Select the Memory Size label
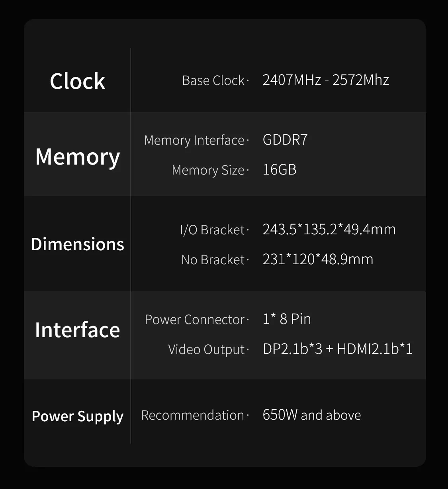 point(208,170)
